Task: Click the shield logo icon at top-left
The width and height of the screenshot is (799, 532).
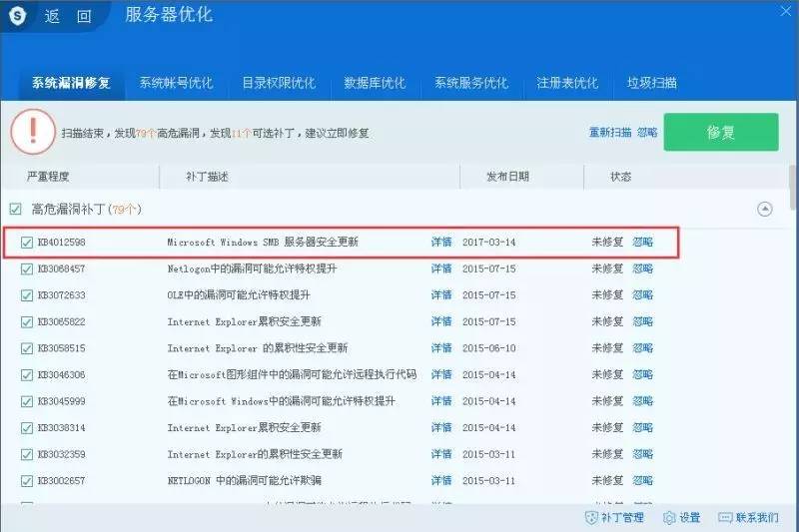Action: [x=18, y=16]
